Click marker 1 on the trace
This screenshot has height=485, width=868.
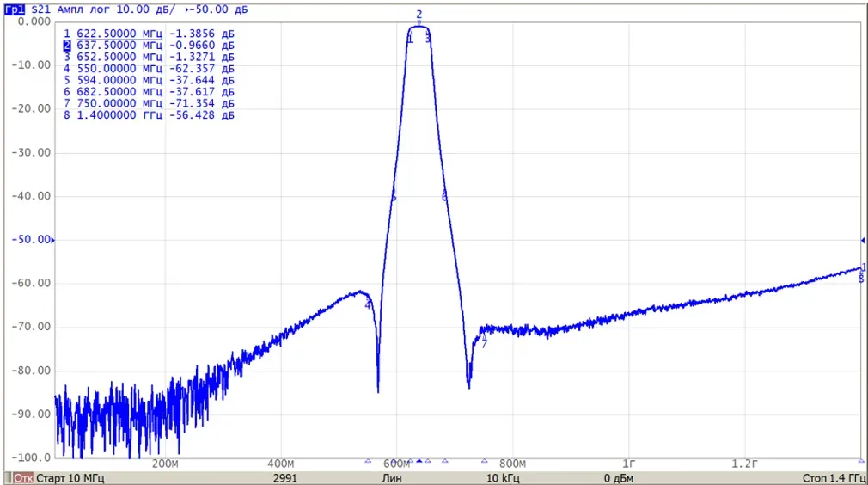410,39
